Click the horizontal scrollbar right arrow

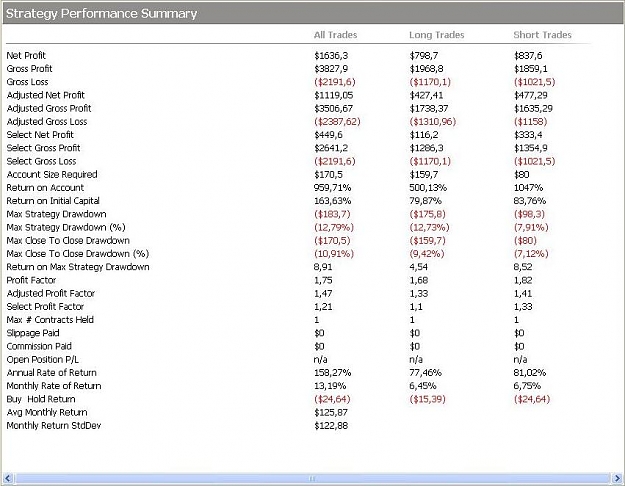click(x=617, y=478)
